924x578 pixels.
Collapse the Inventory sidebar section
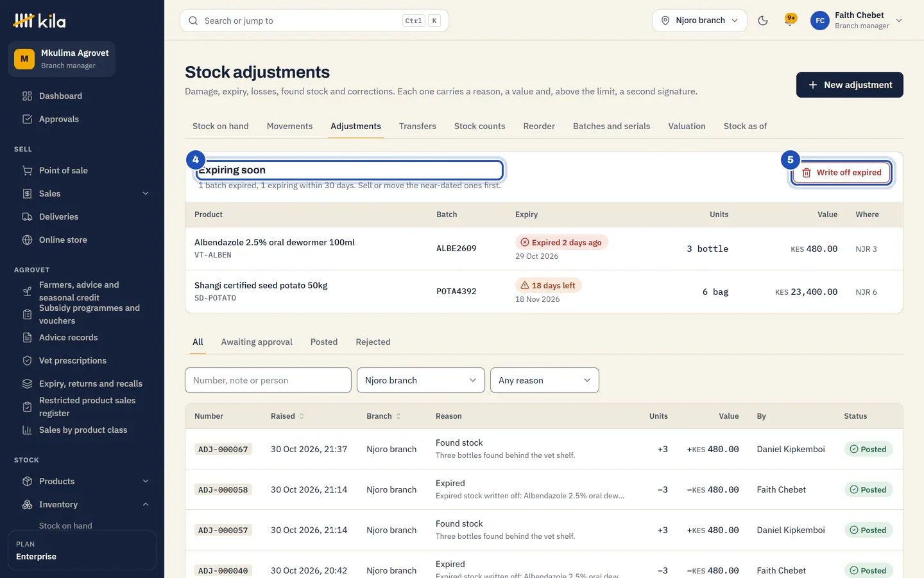tap(146, 505)
